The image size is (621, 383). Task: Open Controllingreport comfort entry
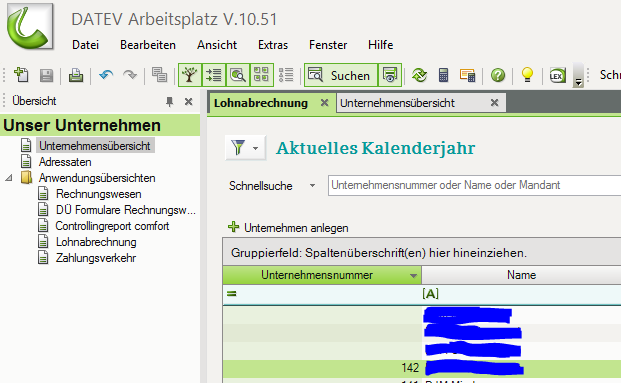tap(112, 226)
